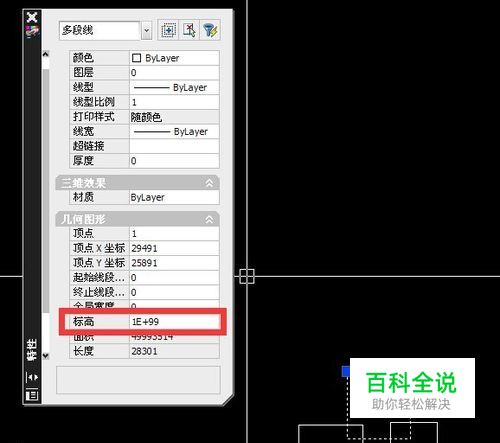Screen dimensions: 500x443
Task: Edit the 标高 value 1E+99
Action: (x=174, y=322)
